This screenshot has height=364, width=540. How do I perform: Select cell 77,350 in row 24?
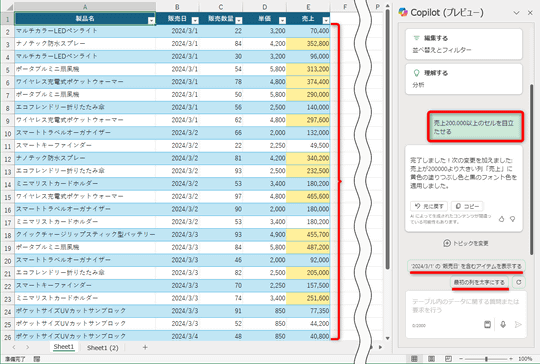pyautogui.click(x=308, y=311)
